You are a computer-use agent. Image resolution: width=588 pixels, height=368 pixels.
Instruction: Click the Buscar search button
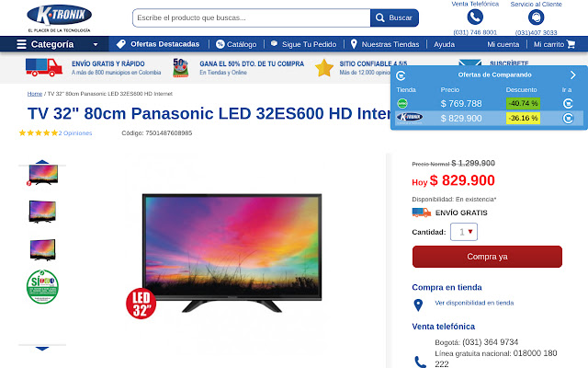point(394,17)
